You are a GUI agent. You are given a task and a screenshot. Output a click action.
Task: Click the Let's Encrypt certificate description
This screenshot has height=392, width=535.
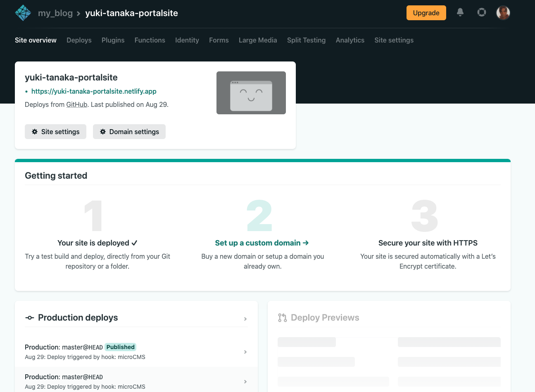(428, 261)
